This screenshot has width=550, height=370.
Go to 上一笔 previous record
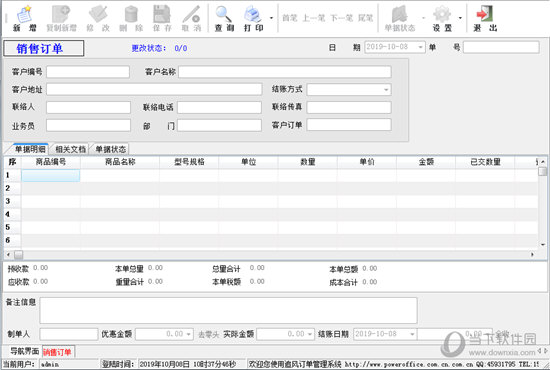point(314,18)
